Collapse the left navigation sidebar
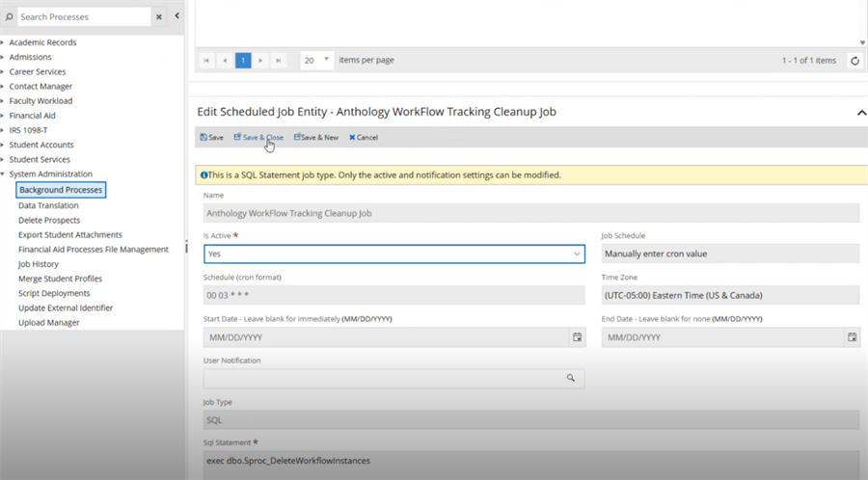The width and height of the screenshot is (868, 480). pyautogui.click(x=176, y=16)
